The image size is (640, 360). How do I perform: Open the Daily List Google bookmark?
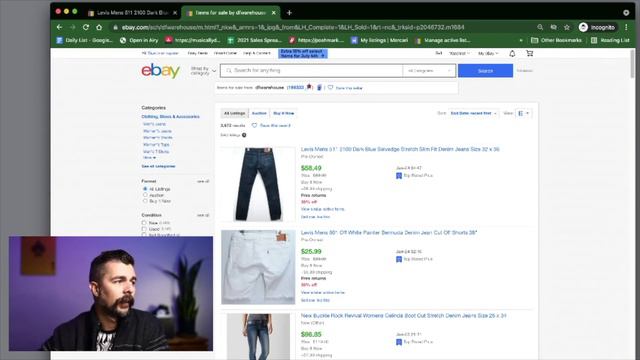[85, 40]
